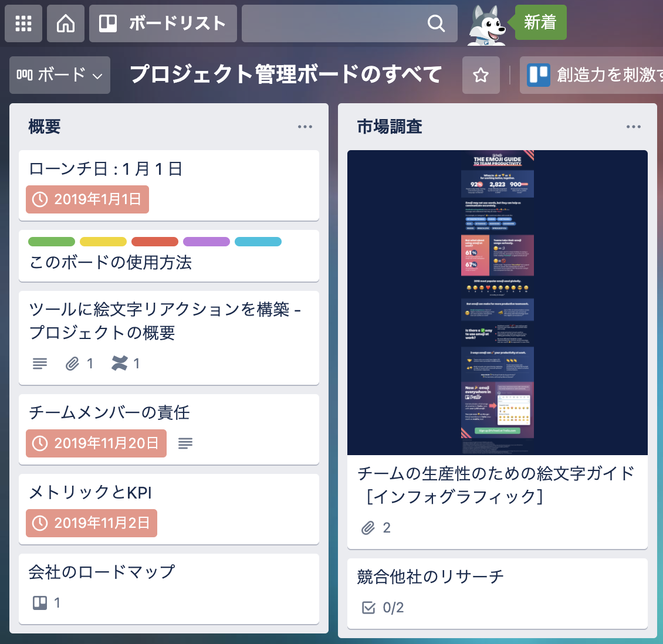Click the Trello board icon on 会社のロードマップ card
The height and width of the screenshot is (644, 663).
tap(40, 602)
